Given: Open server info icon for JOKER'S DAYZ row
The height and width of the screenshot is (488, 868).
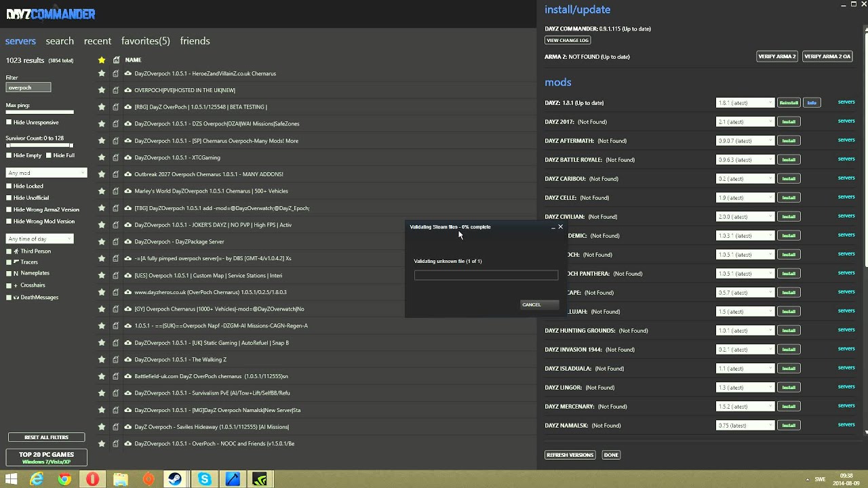Looking at the screenshot, I should 116,224.
